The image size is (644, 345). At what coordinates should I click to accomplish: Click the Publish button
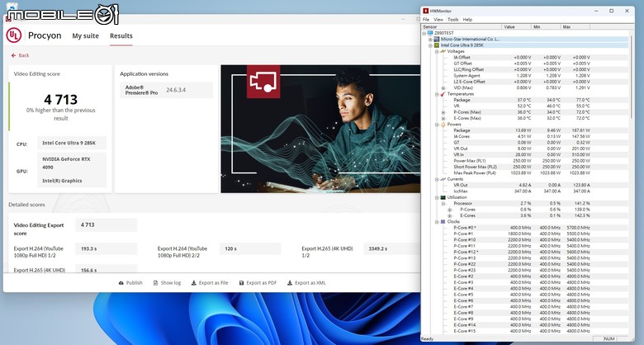(130, 283)
